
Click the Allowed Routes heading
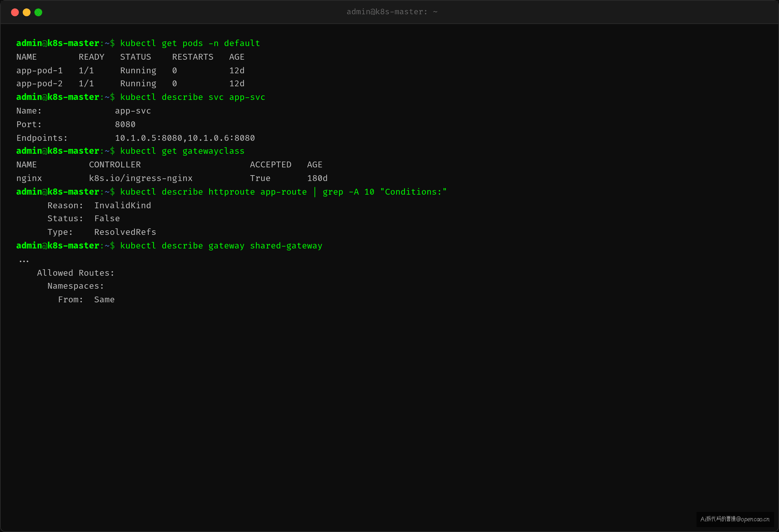click(x=76, y=273)
